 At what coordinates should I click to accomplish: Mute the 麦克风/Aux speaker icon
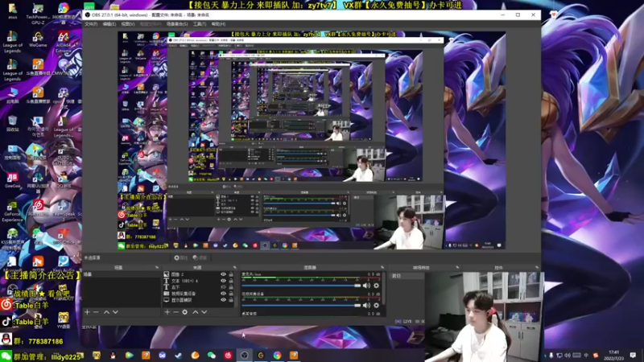click(x=366, y=286)
